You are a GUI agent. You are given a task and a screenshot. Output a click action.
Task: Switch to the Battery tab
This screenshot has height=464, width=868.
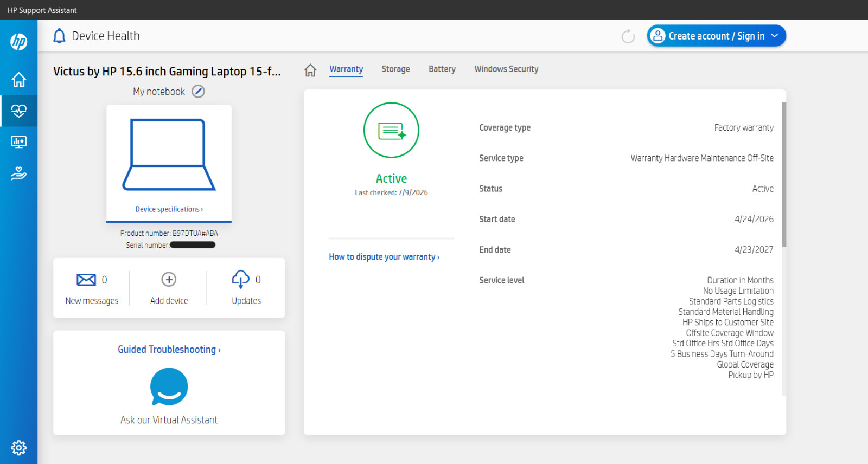pos(442,69)
